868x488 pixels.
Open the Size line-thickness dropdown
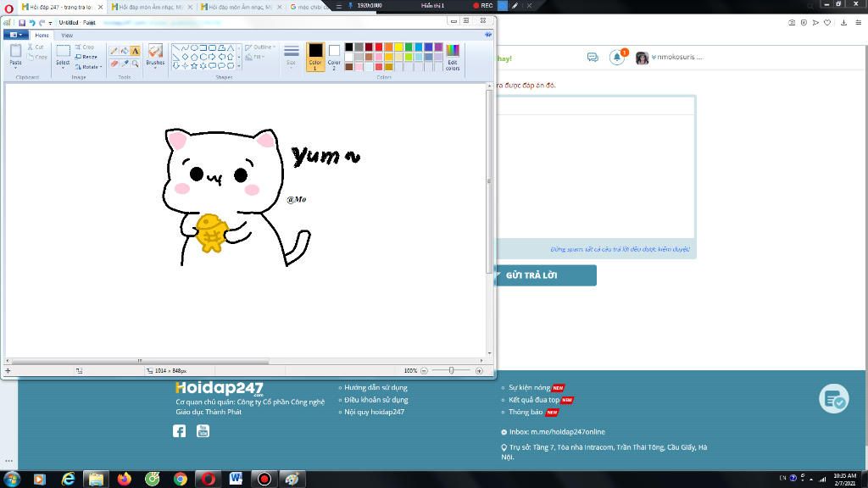pos(292,57)
